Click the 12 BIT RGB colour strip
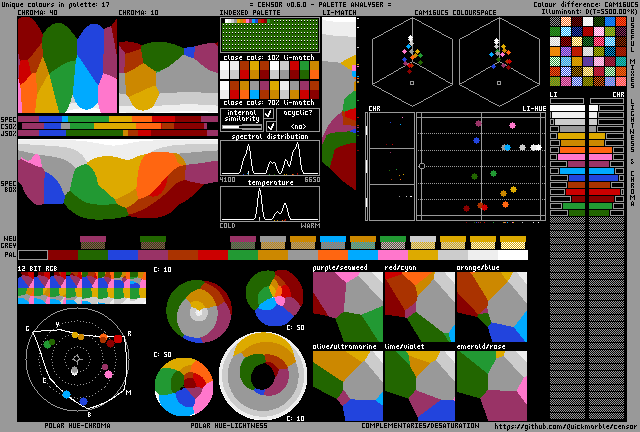640x432 pixels. pyautogui.click(x=82, y=288)
